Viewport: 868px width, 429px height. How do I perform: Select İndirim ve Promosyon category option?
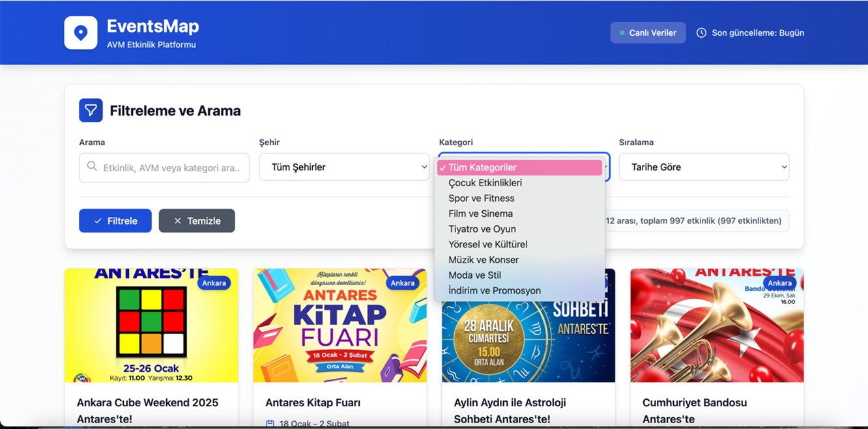(495, 291)
